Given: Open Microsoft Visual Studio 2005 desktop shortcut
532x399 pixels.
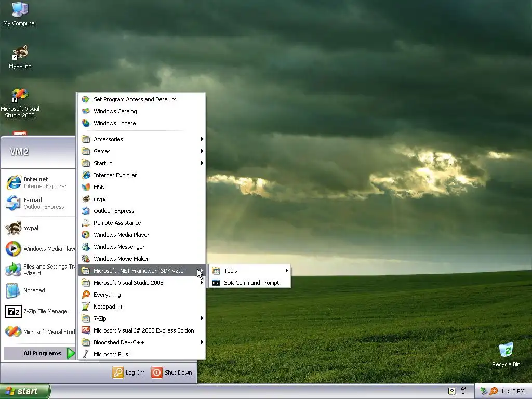Looking at the screenshot, I should [20, 103].
